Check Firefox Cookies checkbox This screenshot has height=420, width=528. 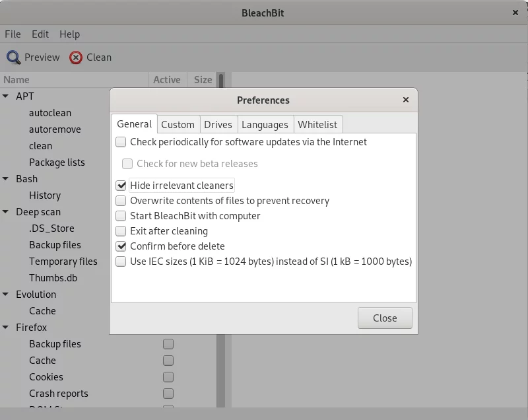[168, 377]
